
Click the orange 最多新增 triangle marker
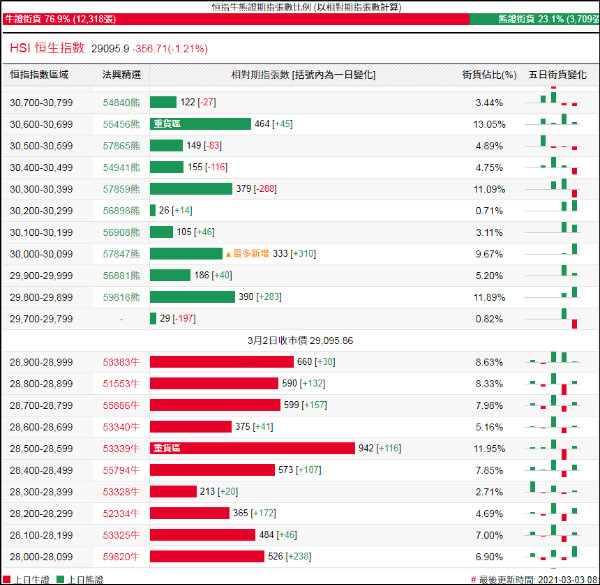pyautogui.click(x=228, y=254)
